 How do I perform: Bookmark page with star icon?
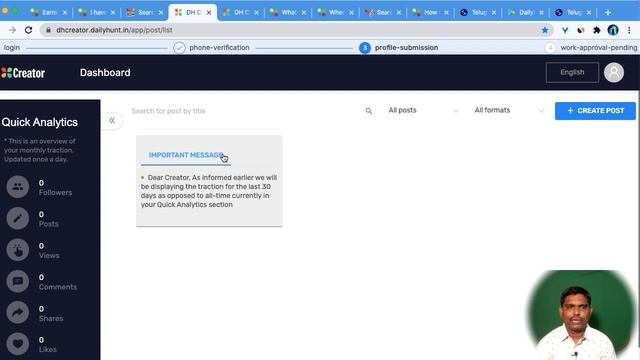pos(544,30)
